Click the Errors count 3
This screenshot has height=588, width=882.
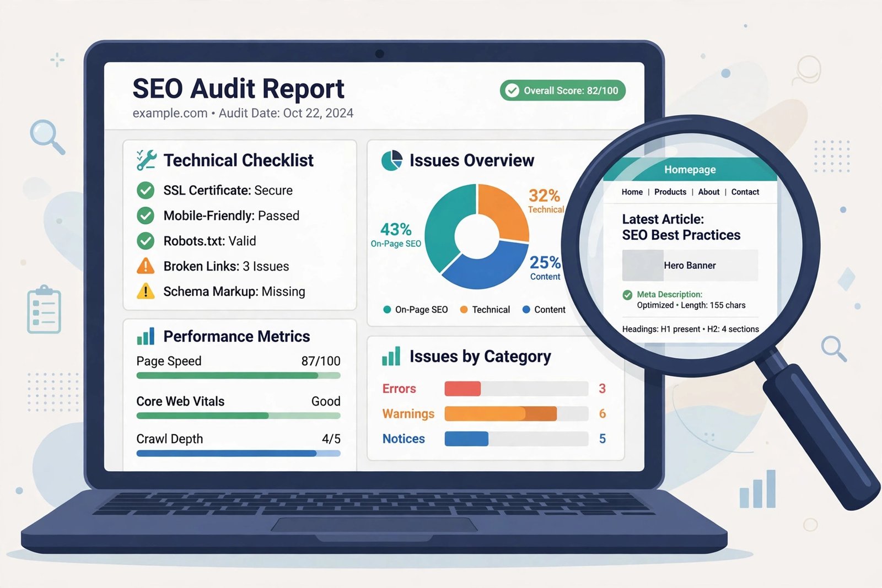[602, 389]
